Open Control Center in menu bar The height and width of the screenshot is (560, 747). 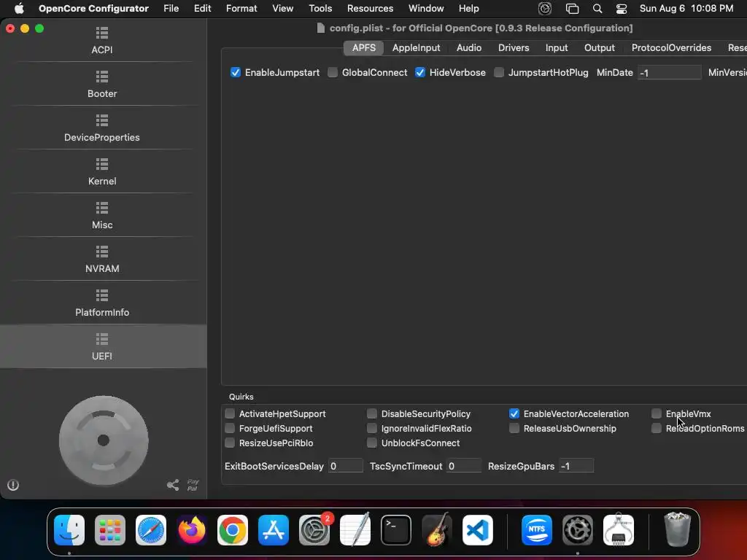[622, 9]
